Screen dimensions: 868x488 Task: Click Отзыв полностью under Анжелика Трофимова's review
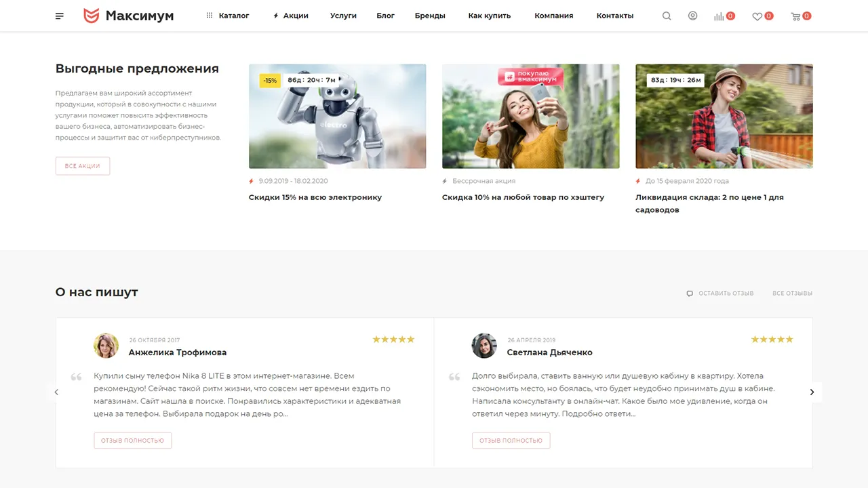[133, 441]
